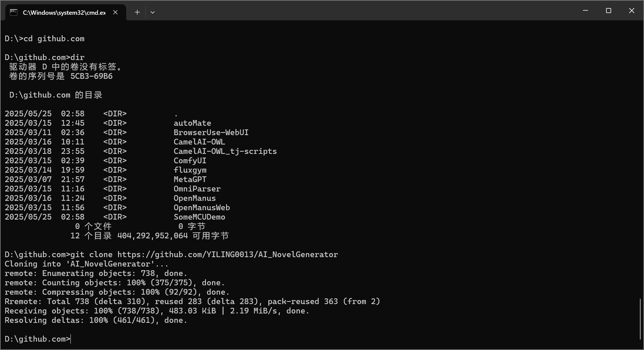Click the autoMate directory name
The image size is (644, 350).
click(x=193, y=123)
